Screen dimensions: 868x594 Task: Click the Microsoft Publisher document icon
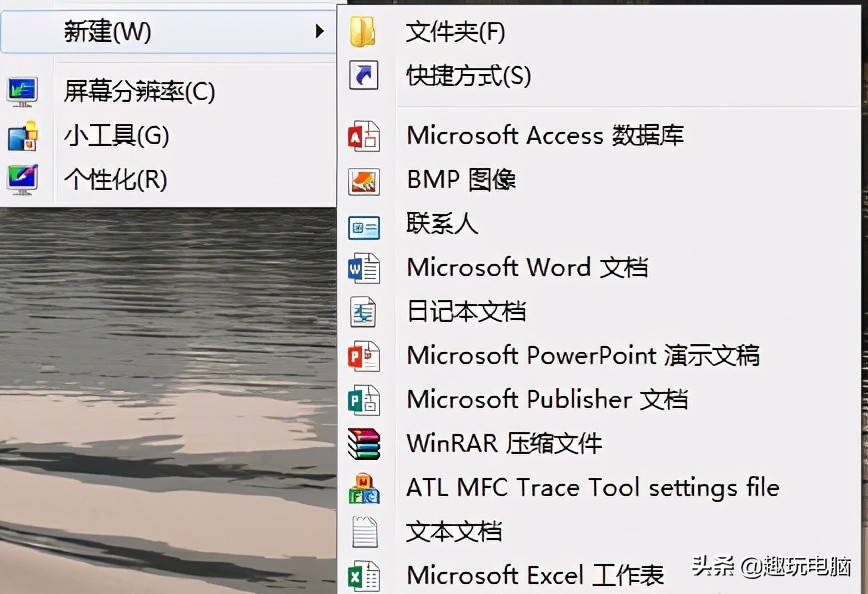pyautogui.click(x=364, y=399)
